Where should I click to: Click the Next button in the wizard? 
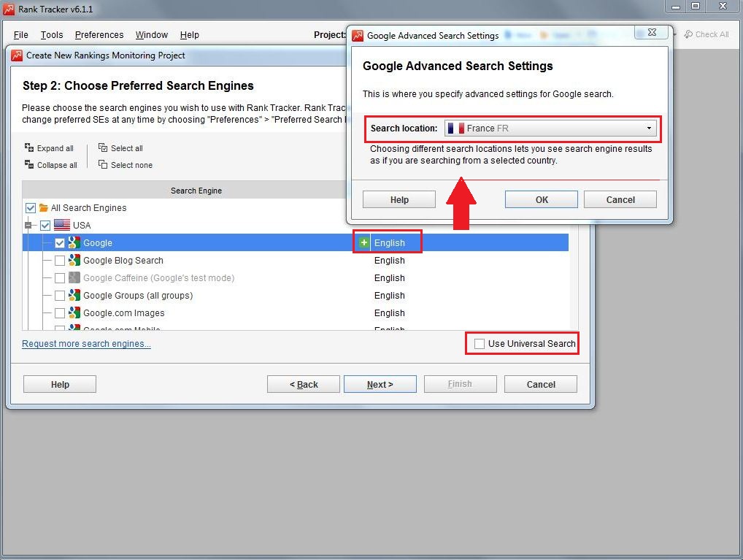[x=380, y=384]
